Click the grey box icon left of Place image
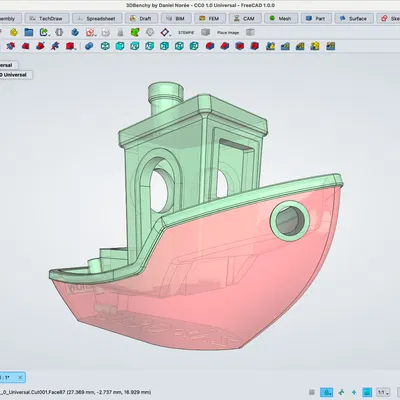400x400 pixels. click(x=205, y=32)
